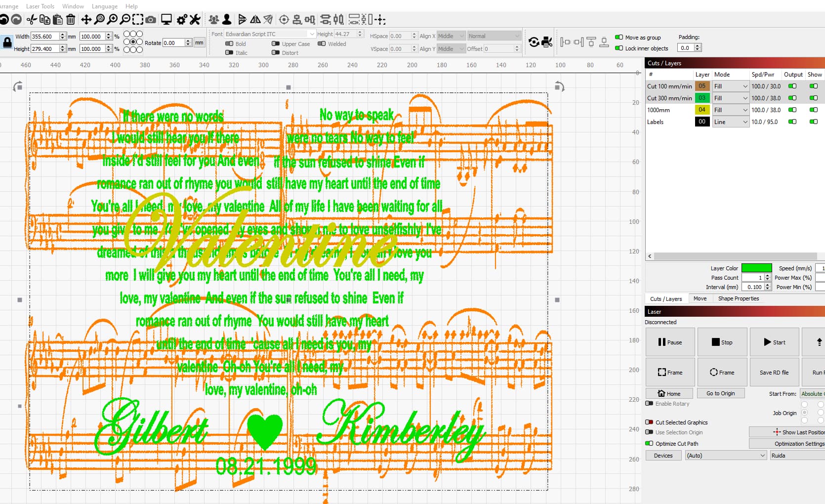The height and width of the screenshot is (504, 825).
Task: Switch to the Shape Properties tab
Action: pos(738,298)
